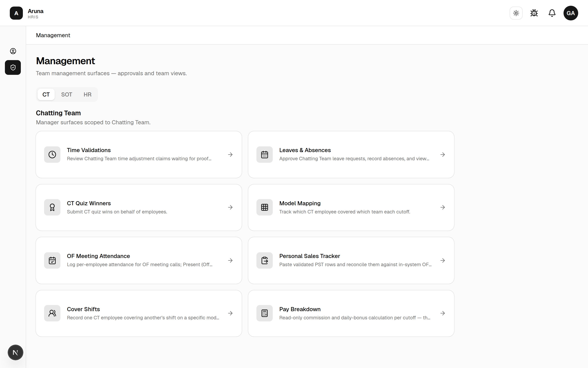The width and height of the screenshot is (588, 368).
Task: Click the "Review Chatting Team time adjustment claims" description
Action: [x=139, y=159]
